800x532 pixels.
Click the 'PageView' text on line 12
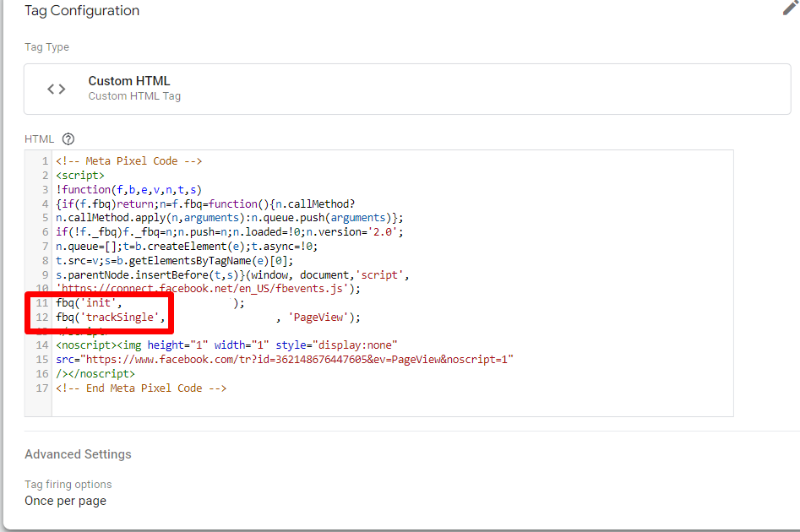(x=318, y=318)
